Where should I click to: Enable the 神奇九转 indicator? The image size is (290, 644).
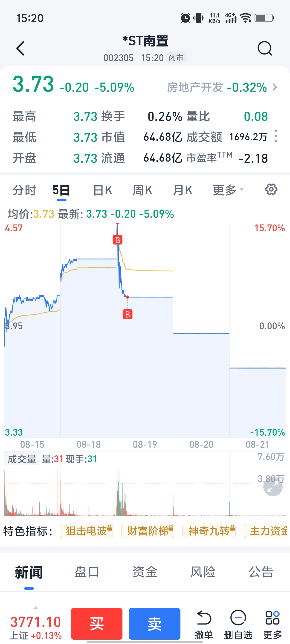tap(209, 531)
